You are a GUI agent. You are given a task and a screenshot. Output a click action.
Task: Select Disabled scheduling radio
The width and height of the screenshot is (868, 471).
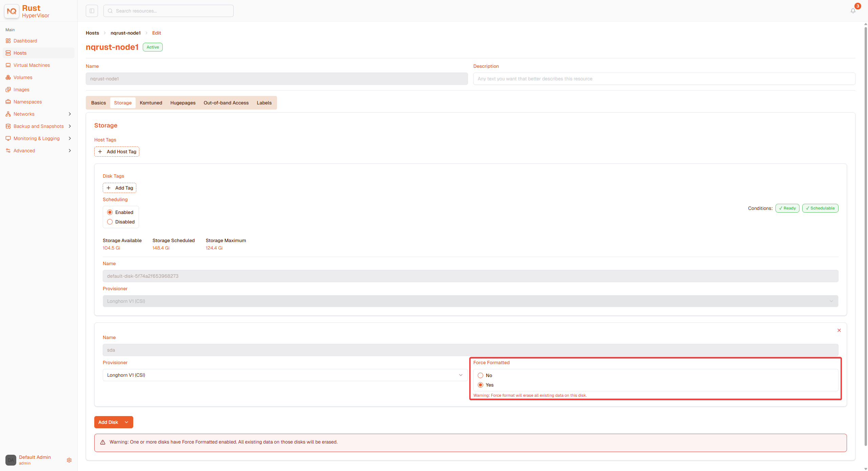coord(110,222)
